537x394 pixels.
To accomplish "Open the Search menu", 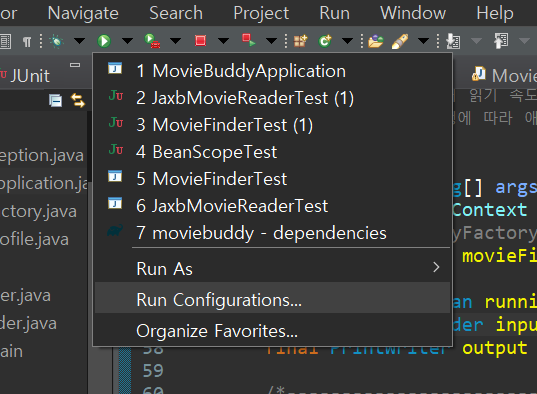I will [176, 13].
